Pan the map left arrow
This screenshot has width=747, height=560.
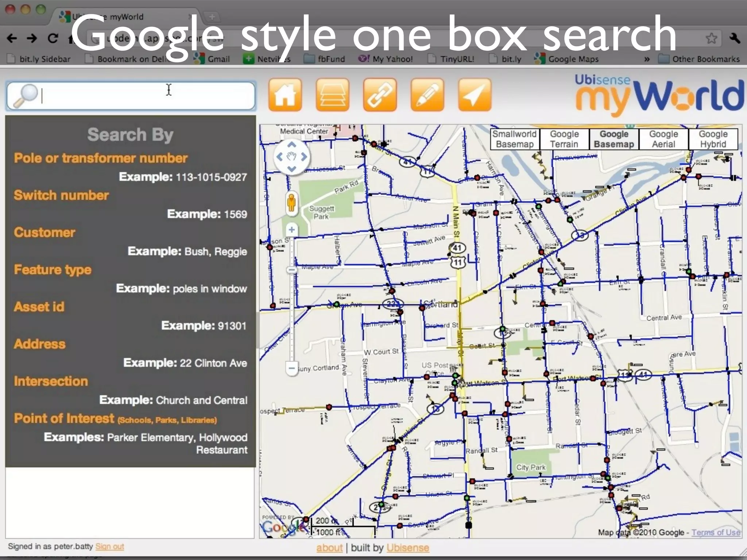[279, 157]
